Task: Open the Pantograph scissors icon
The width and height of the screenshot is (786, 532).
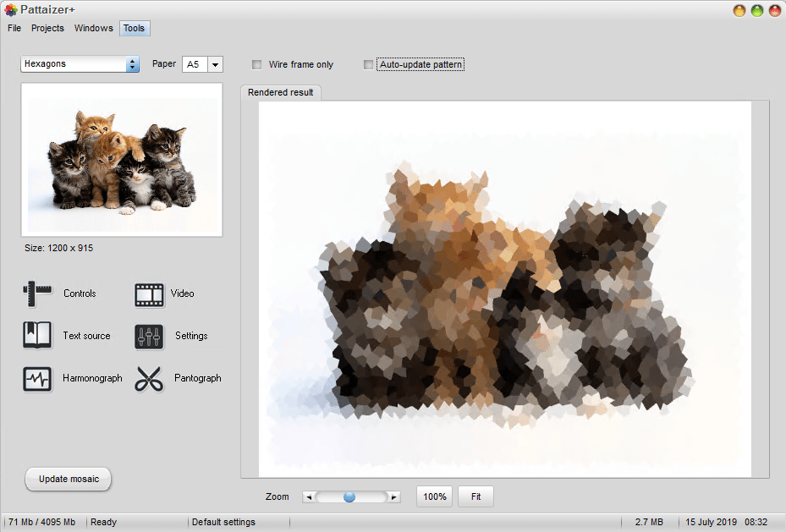Action: 149,379
